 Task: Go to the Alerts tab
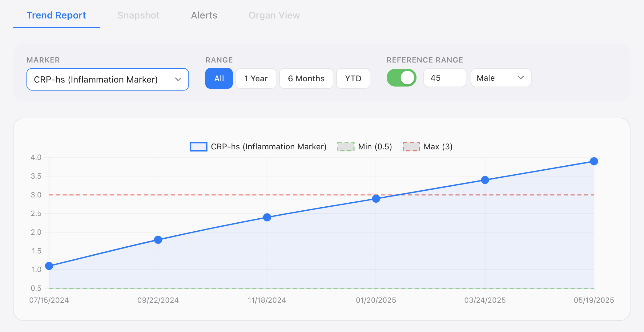(204, 15)
